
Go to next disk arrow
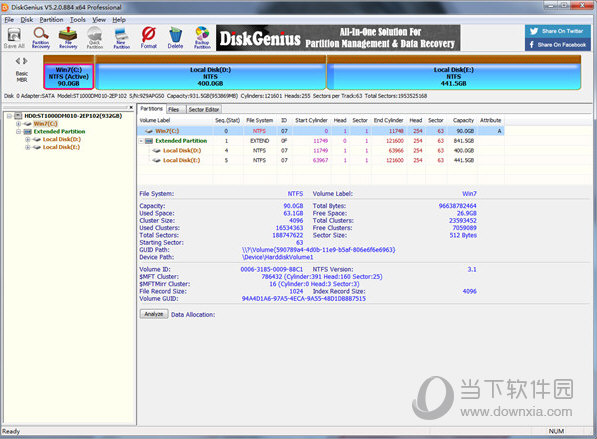point(25,61)
